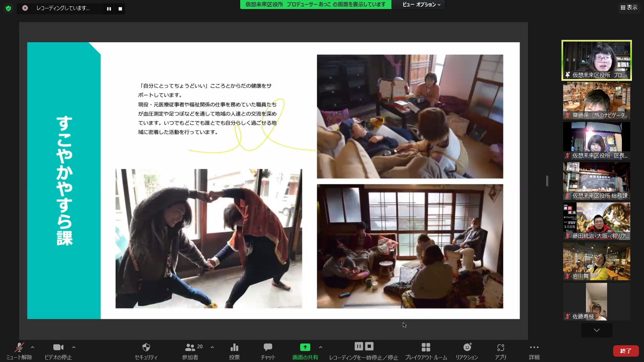Expand audio options arrow beside mute

[x=33, y=347]
